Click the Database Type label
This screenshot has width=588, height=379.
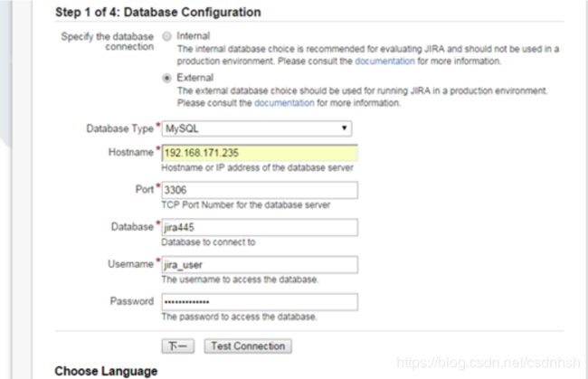tap(120, 128)
